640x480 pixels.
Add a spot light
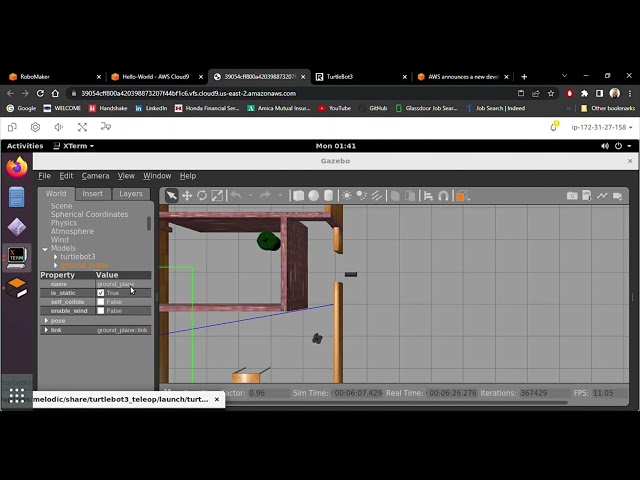point(362,196)
